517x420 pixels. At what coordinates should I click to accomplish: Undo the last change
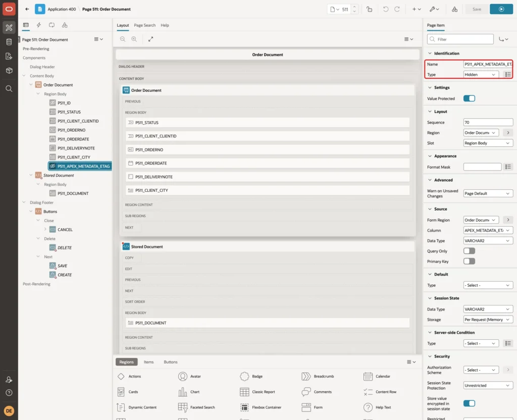385,9
